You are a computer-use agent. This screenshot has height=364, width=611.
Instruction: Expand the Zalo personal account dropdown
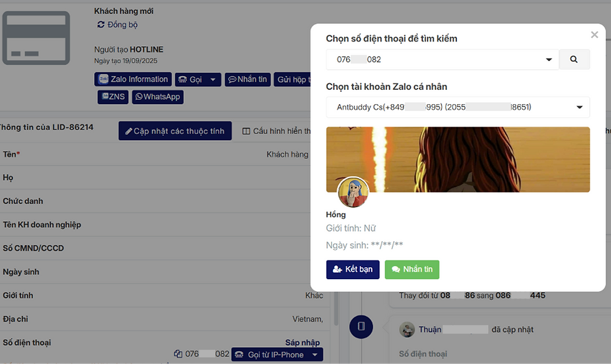579,107
